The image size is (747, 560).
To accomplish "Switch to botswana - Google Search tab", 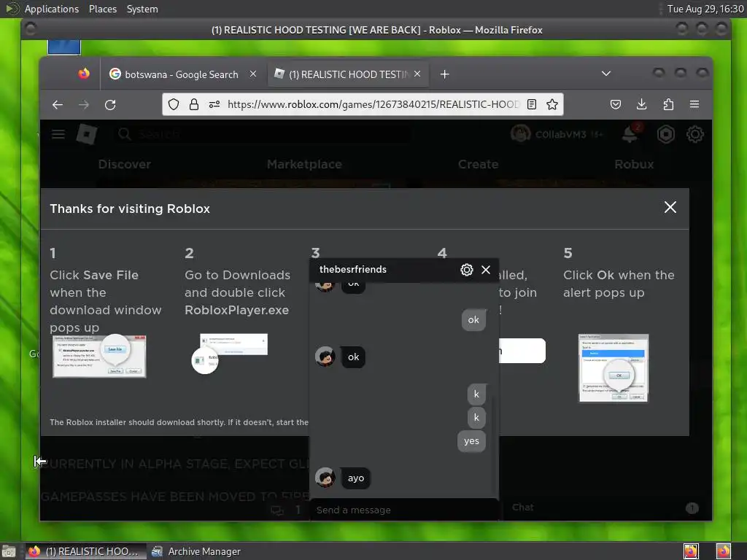I will pos(181,74).
